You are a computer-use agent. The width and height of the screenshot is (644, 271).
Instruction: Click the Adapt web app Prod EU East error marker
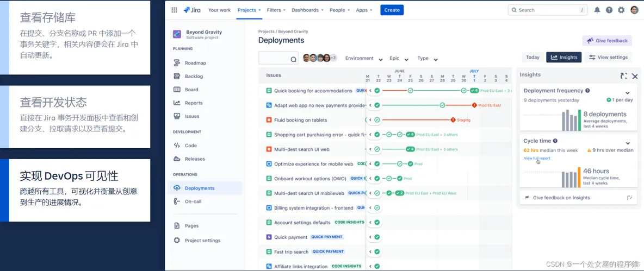click(474, 105)
